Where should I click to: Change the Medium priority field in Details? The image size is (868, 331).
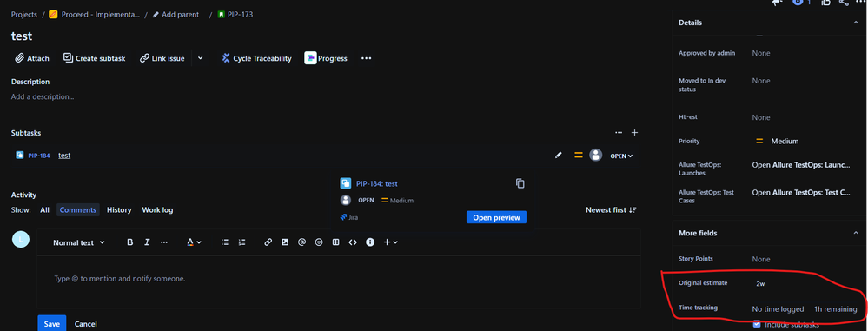(778, 141)
